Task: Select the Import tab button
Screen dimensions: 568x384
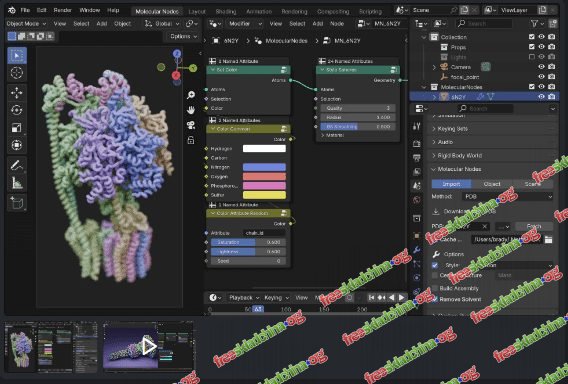Action: 451,184
